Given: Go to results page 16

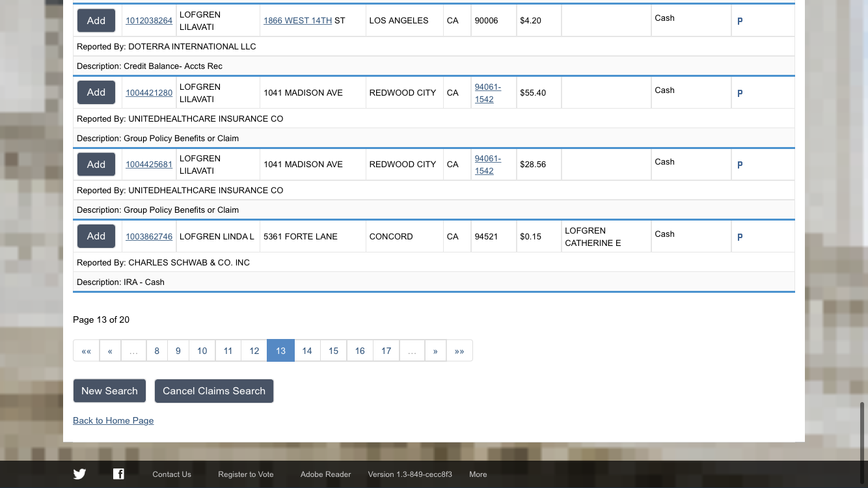Looking at the screenshot, I should 360,351.
